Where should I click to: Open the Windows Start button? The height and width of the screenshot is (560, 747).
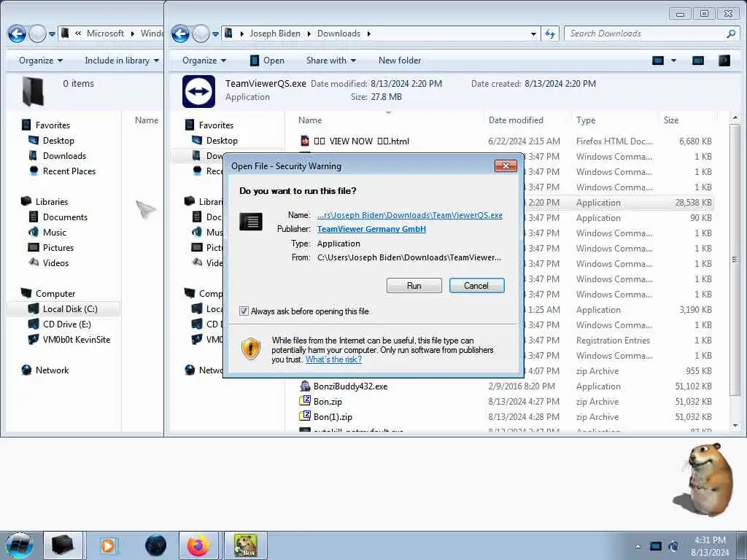[x=19, y=546]
